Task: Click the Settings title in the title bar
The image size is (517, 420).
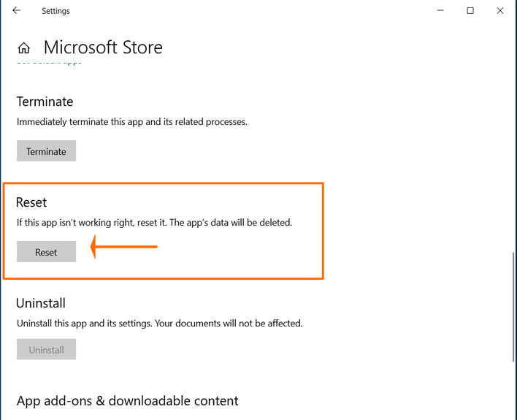Action: pos(55,11)
